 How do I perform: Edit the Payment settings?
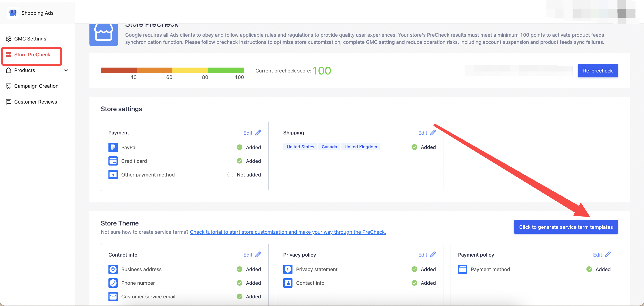248,133
